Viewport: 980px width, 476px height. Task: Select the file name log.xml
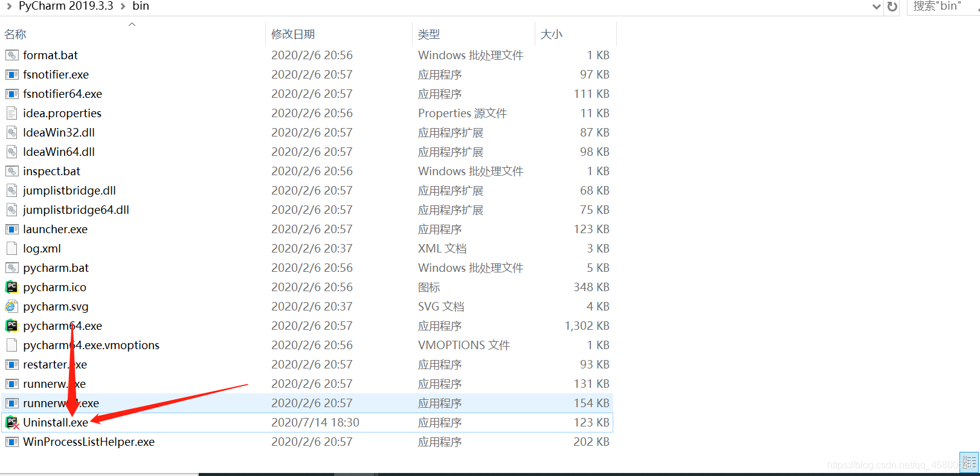pos(42,248)
